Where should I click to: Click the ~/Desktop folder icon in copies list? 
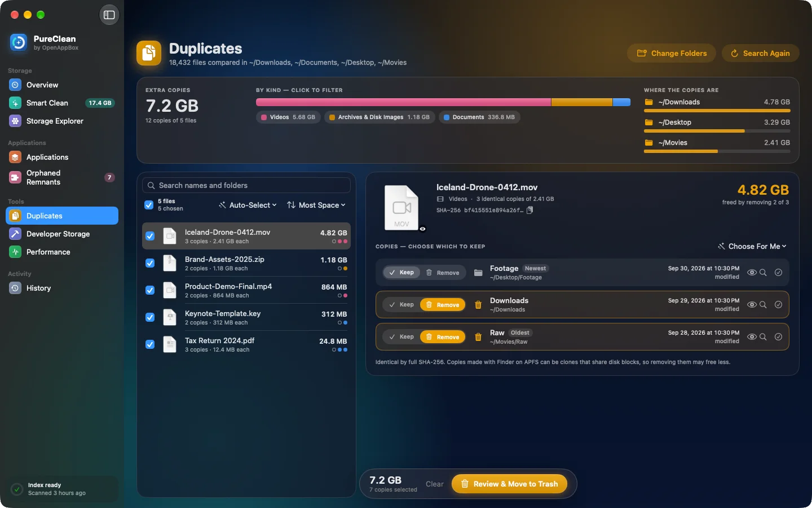tap(649, 122)
